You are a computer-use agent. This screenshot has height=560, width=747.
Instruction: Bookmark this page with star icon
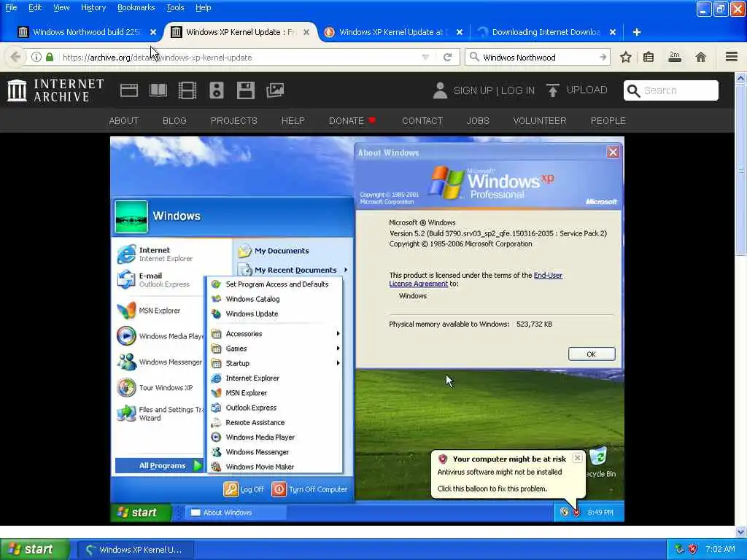[625, 57]
